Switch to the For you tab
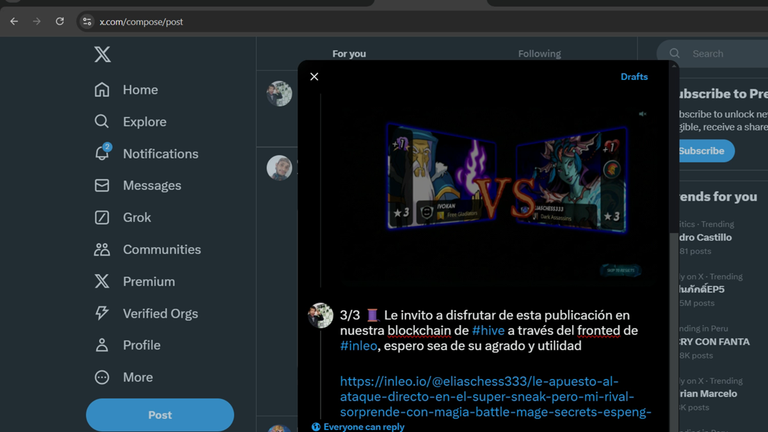Screen dimensions: 768x432 click(349, 53)
